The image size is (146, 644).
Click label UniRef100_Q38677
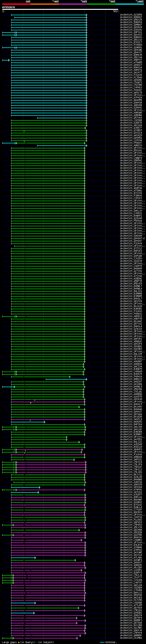pyautogui.click(x=131, y=128)
